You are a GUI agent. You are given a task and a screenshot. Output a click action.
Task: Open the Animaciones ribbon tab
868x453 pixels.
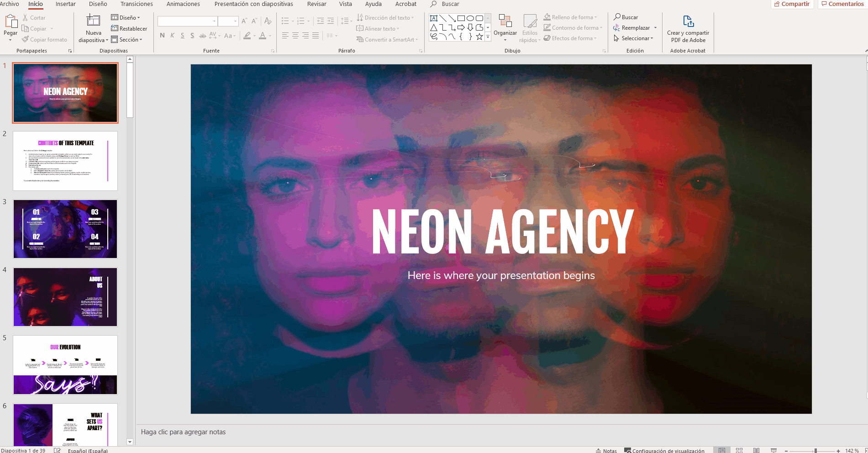point(183,4)
